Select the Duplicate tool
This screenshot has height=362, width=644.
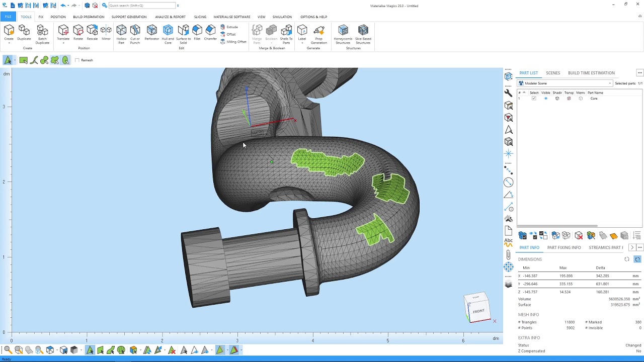(24, 33)
